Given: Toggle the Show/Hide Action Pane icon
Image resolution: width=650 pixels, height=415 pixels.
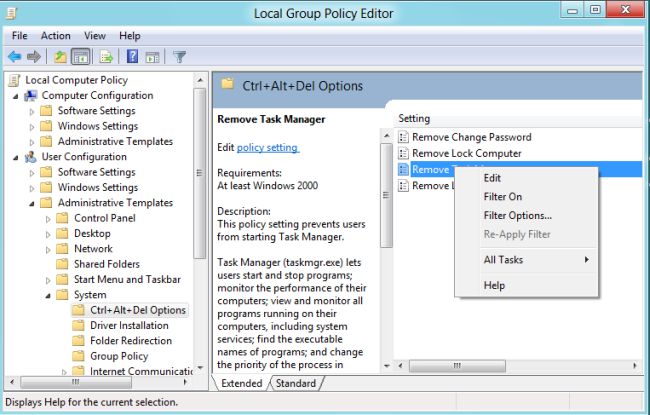Looking at the screenshot, I should (152, 57).
